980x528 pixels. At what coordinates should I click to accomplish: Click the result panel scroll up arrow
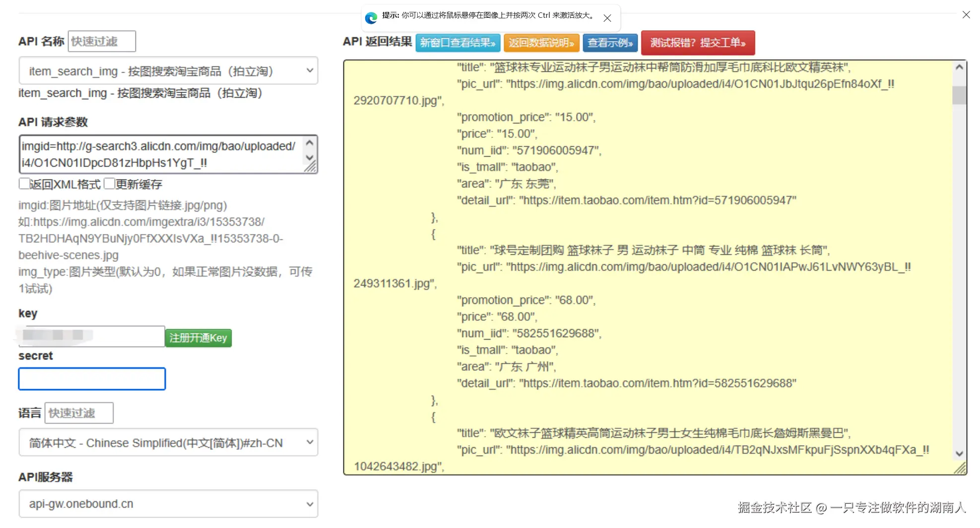(959, 67)
